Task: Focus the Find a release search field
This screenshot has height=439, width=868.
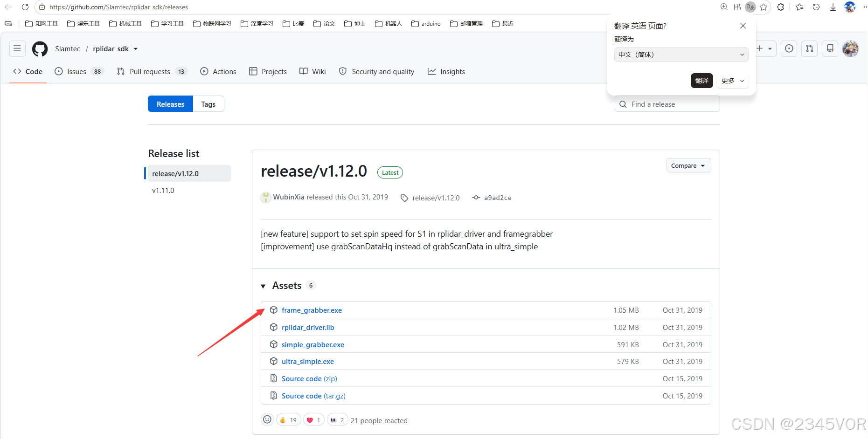Action: (667, 104)
